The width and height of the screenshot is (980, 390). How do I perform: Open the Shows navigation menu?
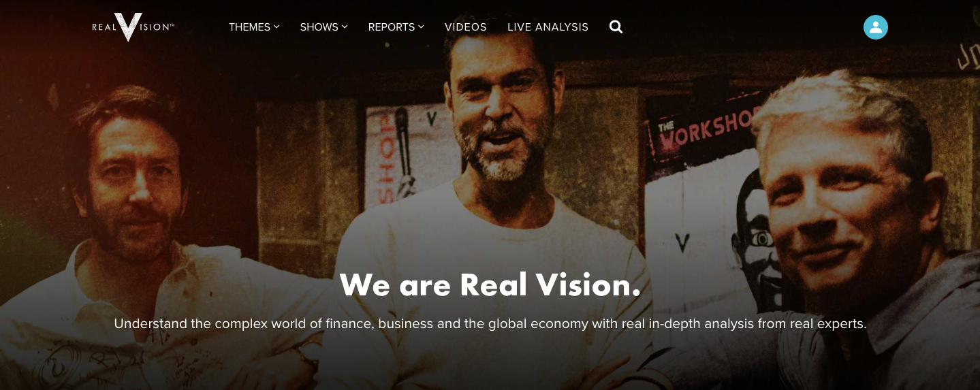[323, 27]
